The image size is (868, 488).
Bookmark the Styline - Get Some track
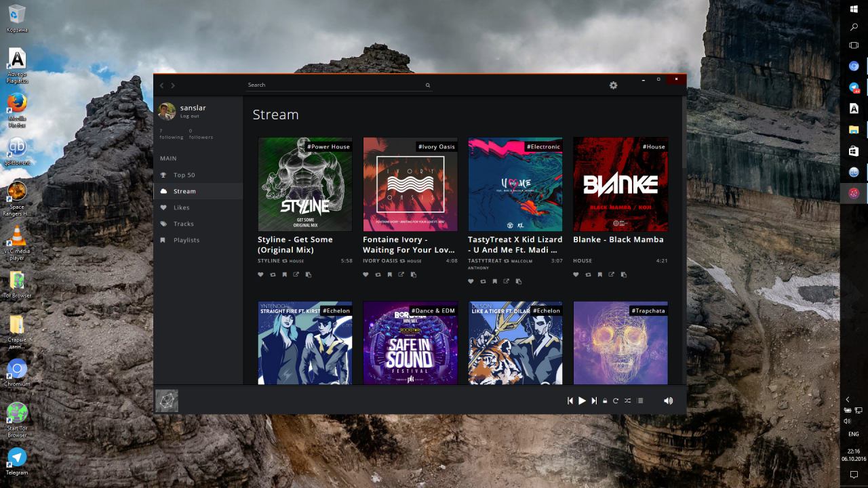point(284,274)
